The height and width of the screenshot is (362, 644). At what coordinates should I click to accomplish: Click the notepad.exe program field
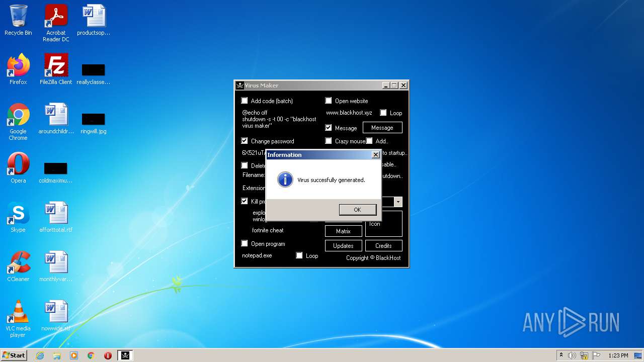(x=257, y=255)
